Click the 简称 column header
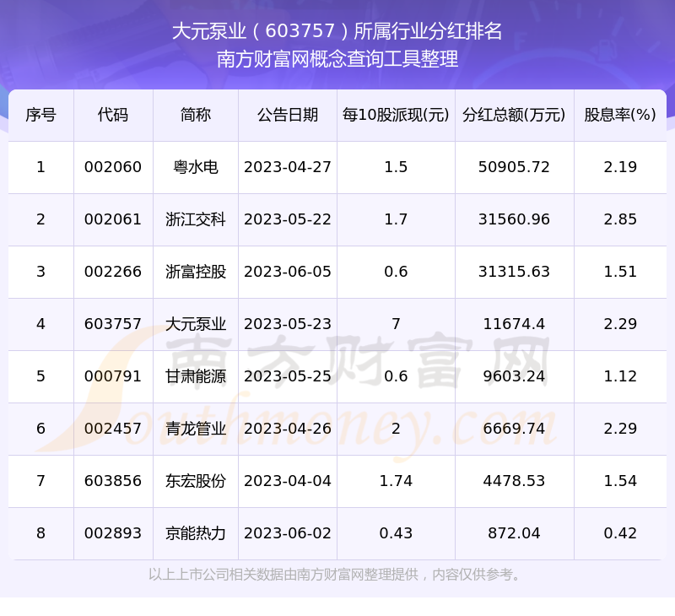Screen dimensions: 675x616 pos(196,115)
